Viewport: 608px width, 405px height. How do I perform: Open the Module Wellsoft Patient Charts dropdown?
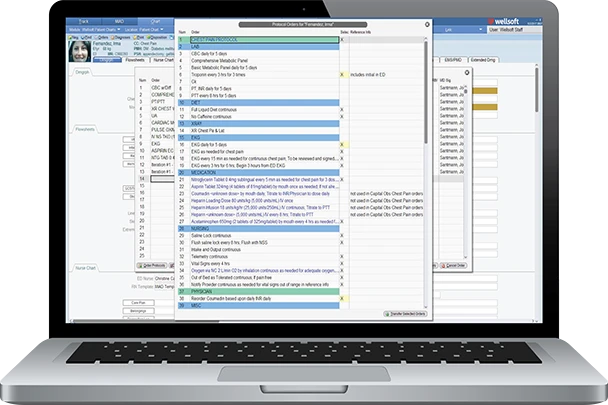tap(94, 30)
